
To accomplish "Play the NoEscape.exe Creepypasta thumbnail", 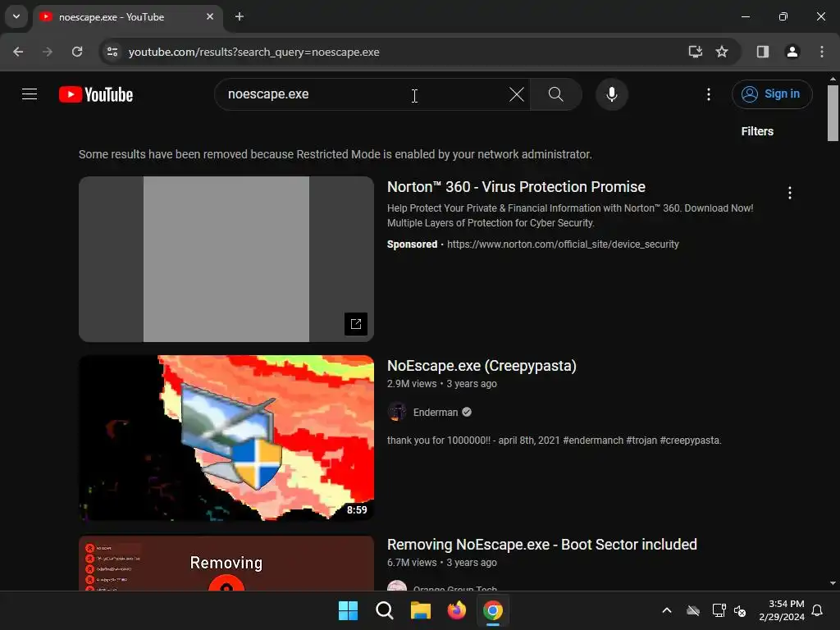I will coord(226,438).
